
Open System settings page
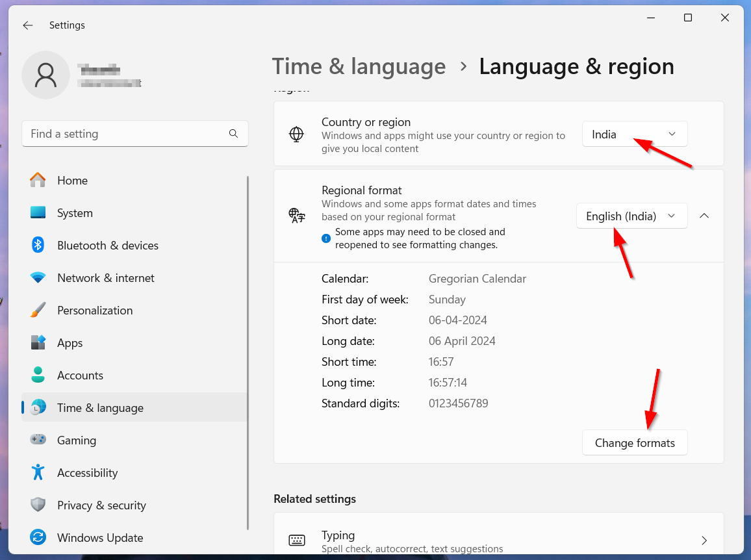[134, 212]
